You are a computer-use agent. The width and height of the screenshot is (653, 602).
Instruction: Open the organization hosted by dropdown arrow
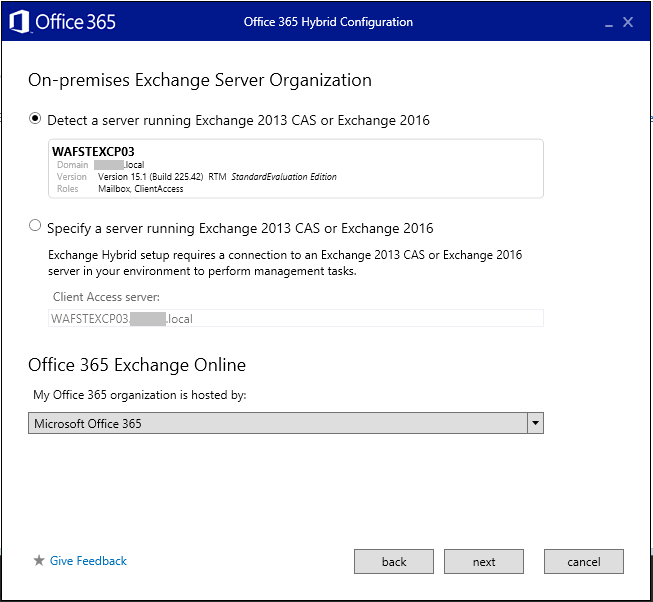coord(535,423)
